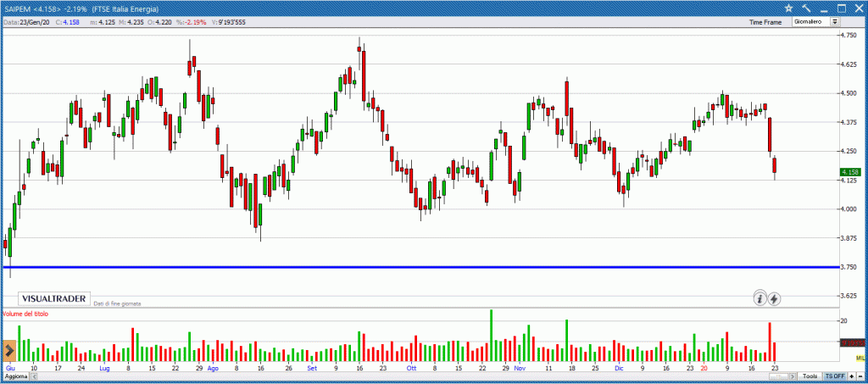Click the volume value 9'193'555 in header

tap(231, 22)
